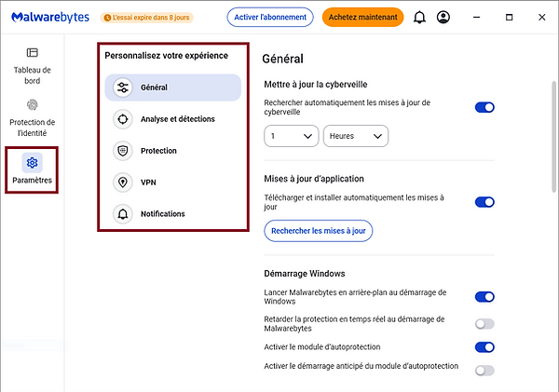Open Tableau de bord dashboard icon
Screen dimensions: 559x392
coord(32,53)
